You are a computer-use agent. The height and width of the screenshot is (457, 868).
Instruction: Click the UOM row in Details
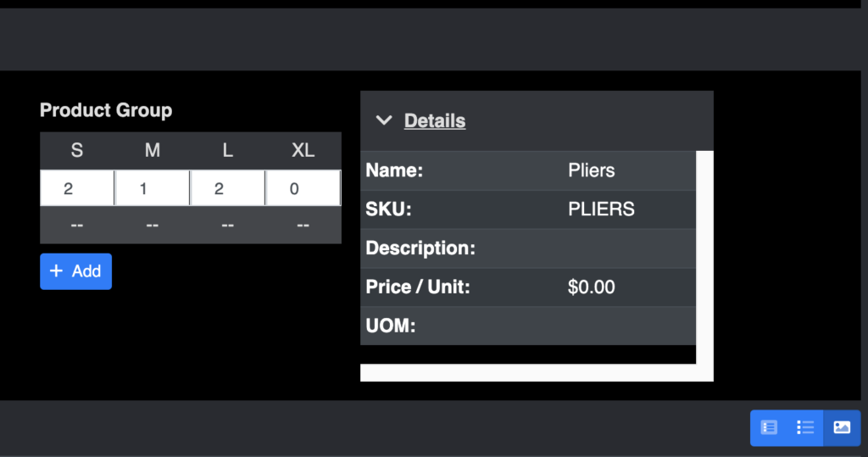[528, 326]
